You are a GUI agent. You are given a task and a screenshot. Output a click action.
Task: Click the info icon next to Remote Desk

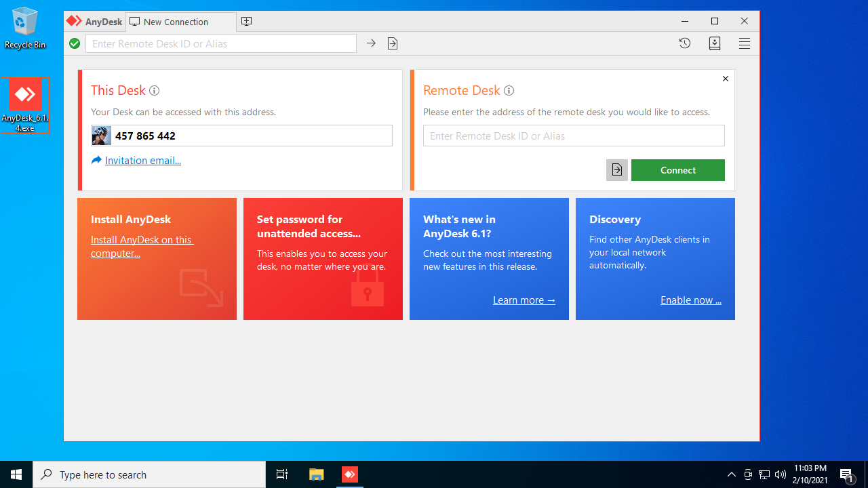point(509,91)
